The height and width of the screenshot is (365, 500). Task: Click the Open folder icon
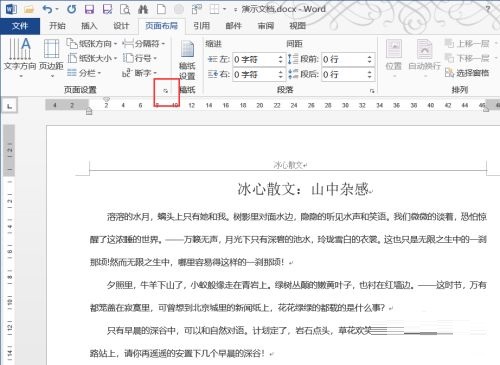click(29, 9)
